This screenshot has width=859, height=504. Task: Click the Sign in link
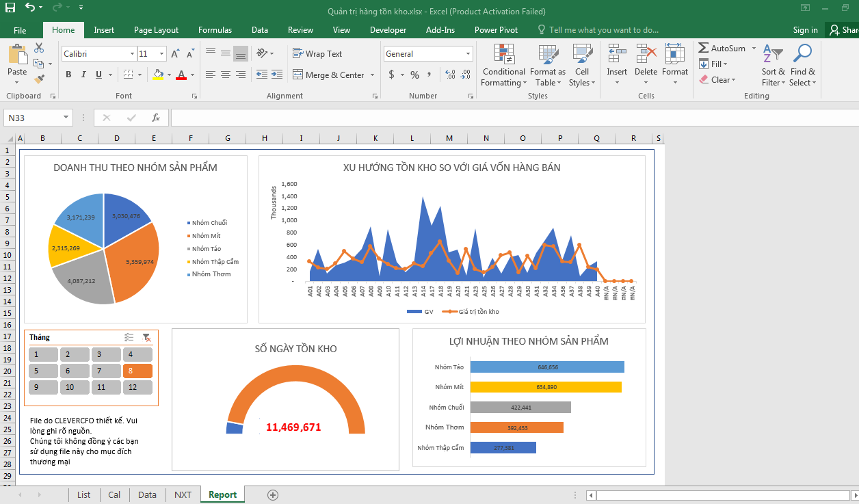click(x=805, y=30)
